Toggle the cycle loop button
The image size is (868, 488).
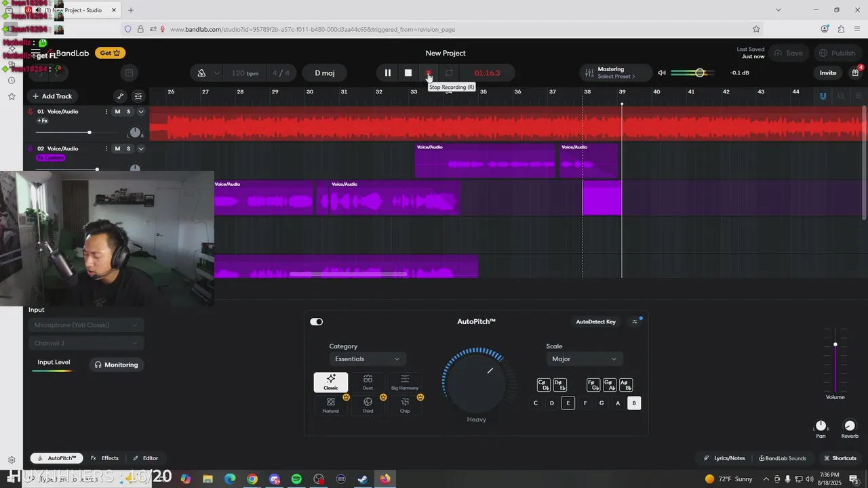click(448, 73)
